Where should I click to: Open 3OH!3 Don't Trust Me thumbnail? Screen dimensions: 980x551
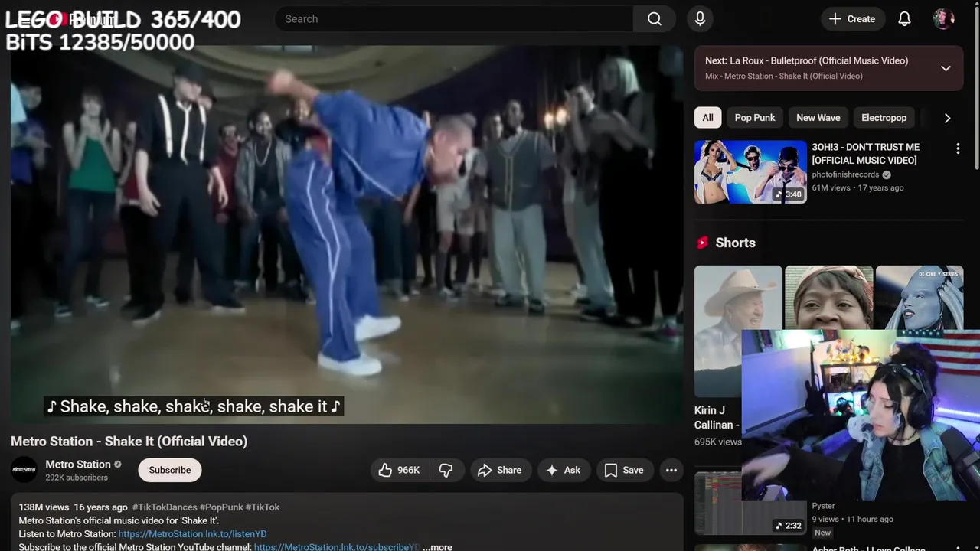tap(750, 171)
